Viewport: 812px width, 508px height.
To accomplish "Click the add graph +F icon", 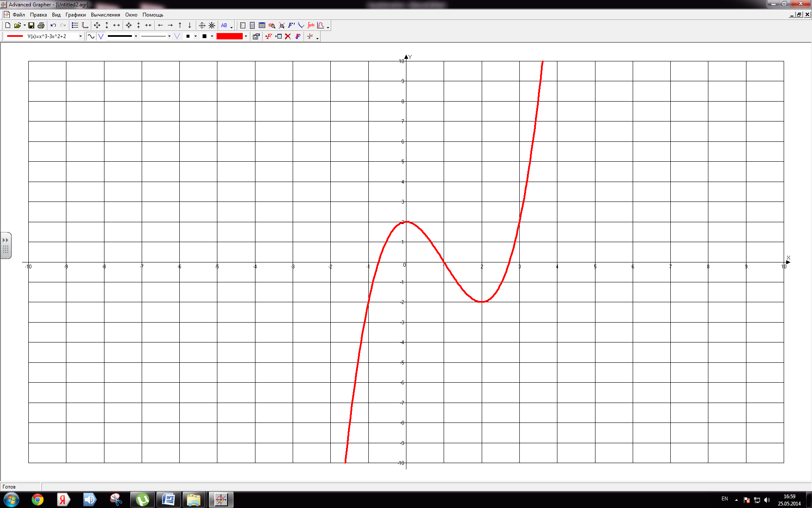I will (268, 36).
